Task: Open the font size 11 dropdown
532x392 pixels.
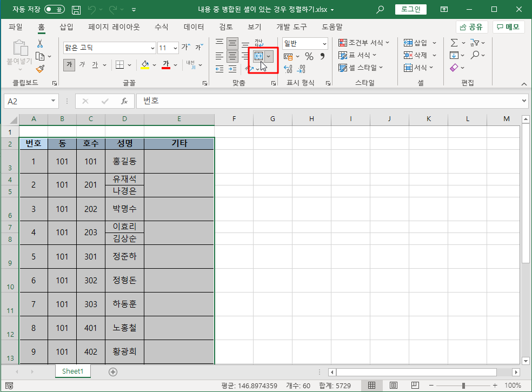Action: (x=175, y=48)
